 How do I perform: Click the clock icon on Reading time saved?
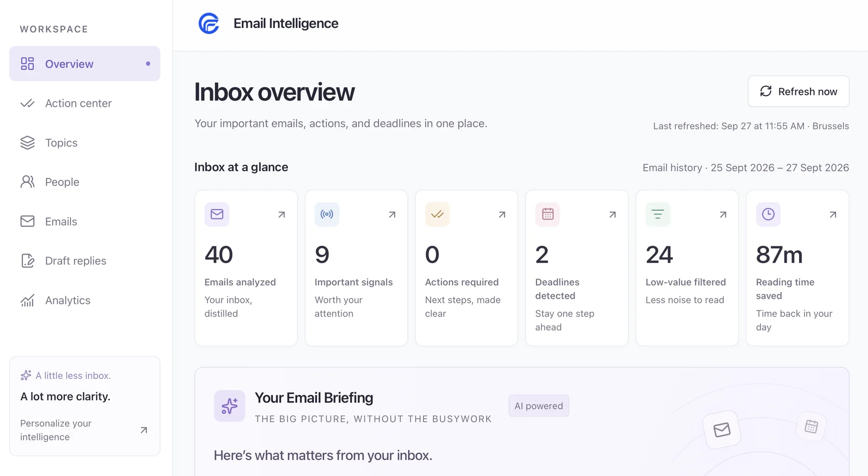pyautogui.click(x=768, y=214)
